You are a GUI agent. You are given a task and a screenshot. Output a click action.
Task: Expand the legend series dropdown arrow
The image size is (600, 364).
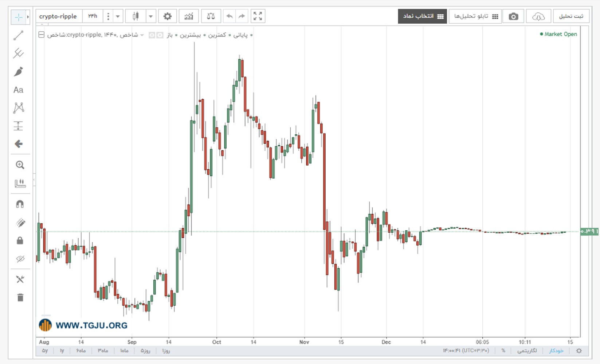142,35
